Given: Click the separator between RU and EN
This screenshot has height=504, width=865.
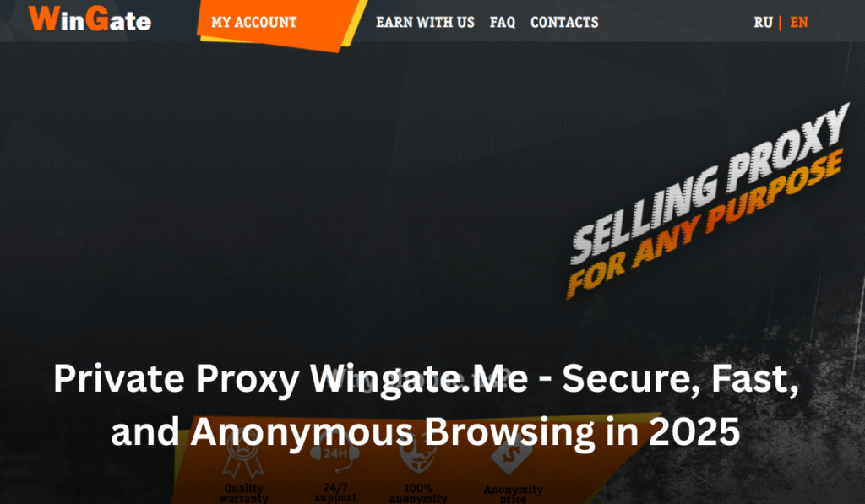Looking at the screenshot, I should [x=780, y=23].
